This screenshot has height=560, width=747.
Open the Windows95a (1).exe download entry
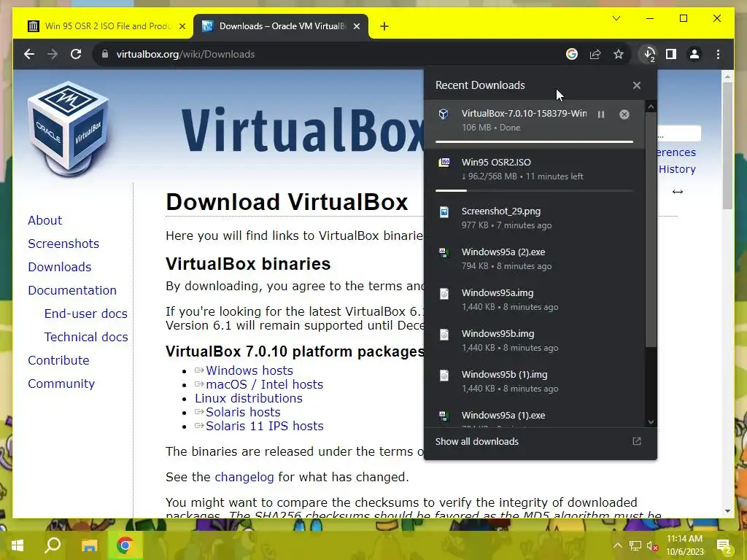point(534,416)
